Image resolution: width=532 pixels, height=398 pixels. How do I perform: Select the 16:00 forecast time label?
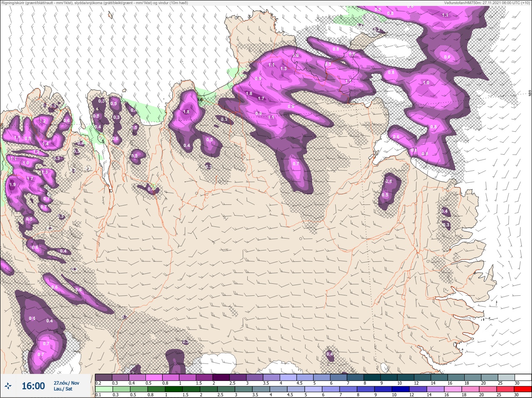tap(33, 386)
